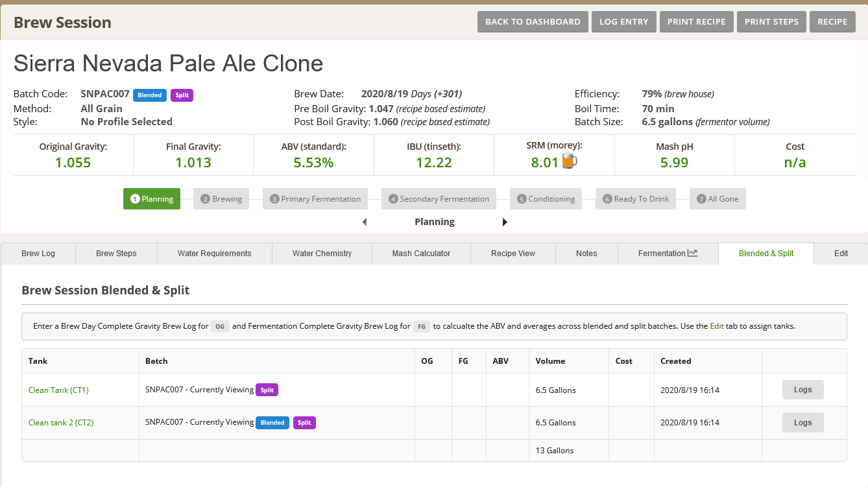Image resolution: width=868 pixels, height=487 pixels.
Task: Click the right arrow to next phase
Action: [x=505, y=222]
